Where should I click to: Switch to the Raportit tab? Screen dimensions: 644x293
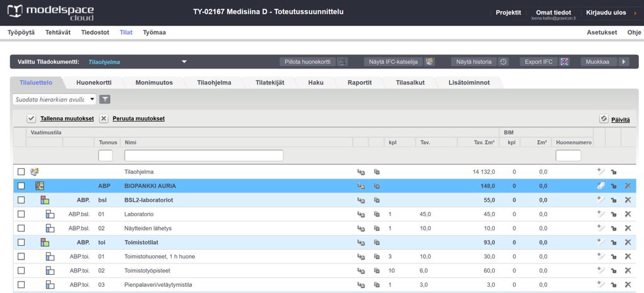pyautogui.click(x=359, y=83)
